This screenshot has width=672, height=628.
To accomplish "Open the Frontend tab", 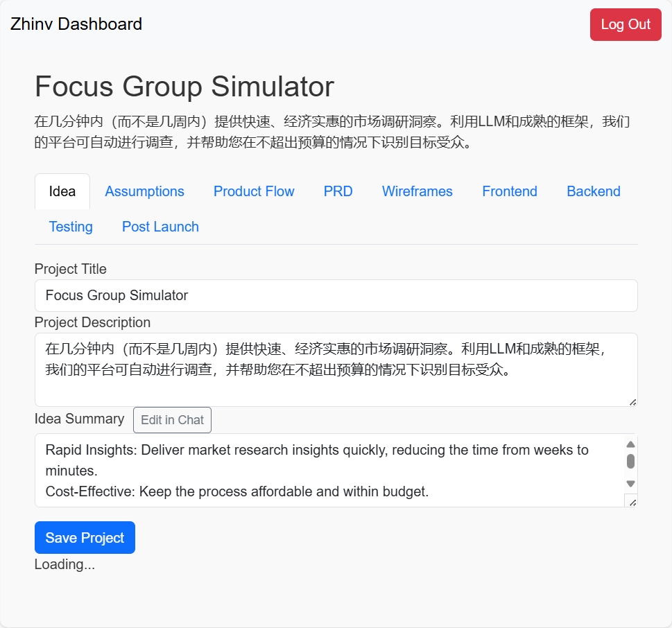I will 509,192.
